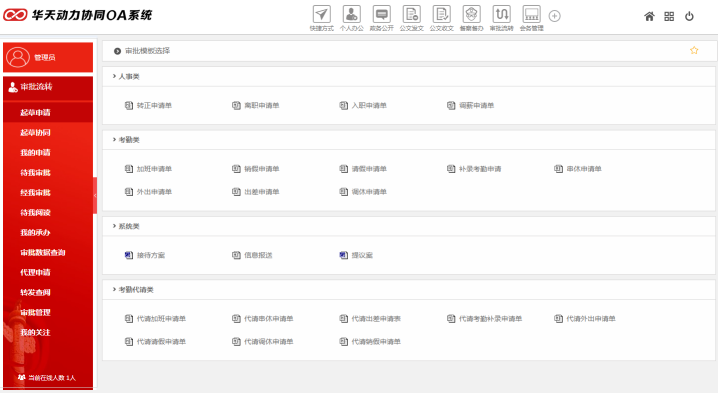Open the 督察督办 toolbar icon
Screen dimensions: 718x393
pos(472,14)
